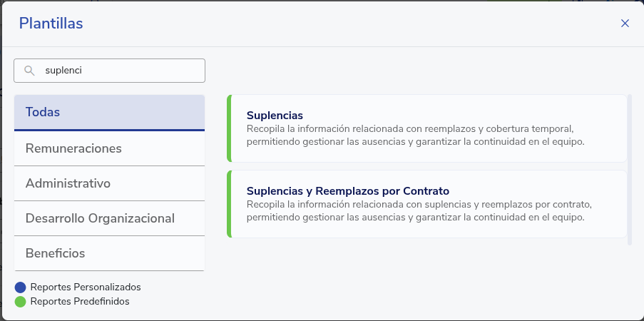Click green bar on Reemplazos por Contrato card

[229, 204]
